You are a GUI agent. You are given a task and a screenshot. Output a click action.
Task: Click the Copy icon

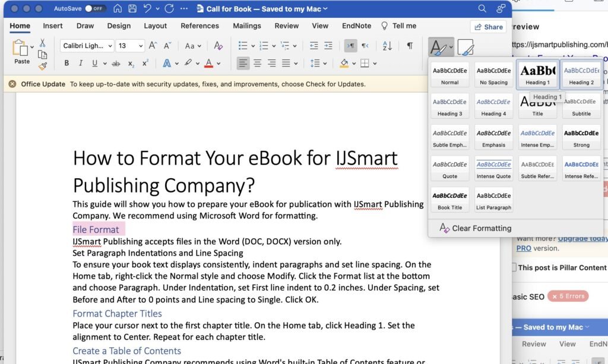[42, 55]
